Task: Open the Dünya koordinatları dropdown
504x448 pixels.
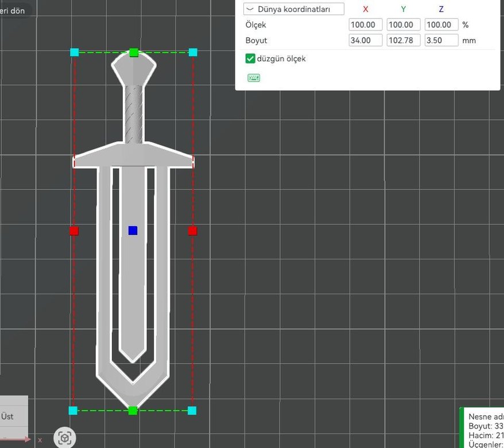Action: pyautogui.click(x=294, y=9)
